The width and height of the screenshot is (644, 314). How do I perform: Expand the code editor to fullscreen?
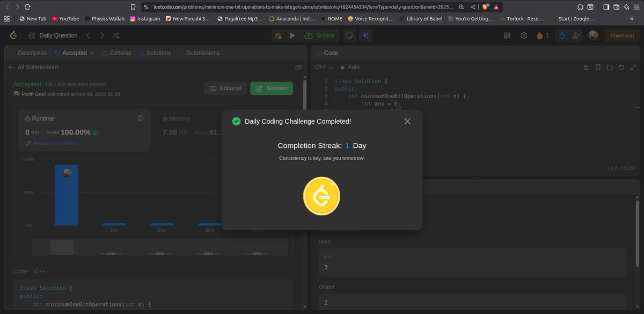point(632,67)
